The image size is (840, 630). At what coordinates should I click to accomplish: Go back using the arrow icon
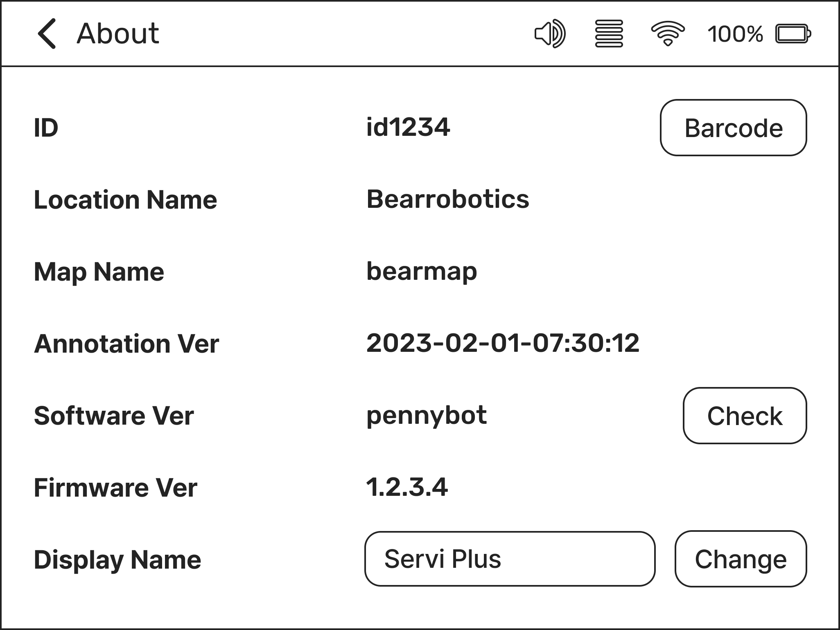47,34
